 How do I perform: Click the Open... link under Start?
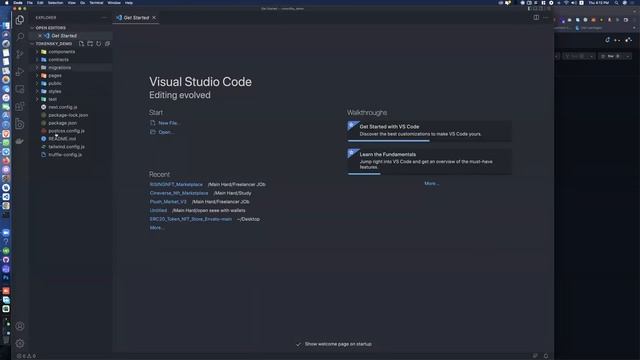click(166, 132)
